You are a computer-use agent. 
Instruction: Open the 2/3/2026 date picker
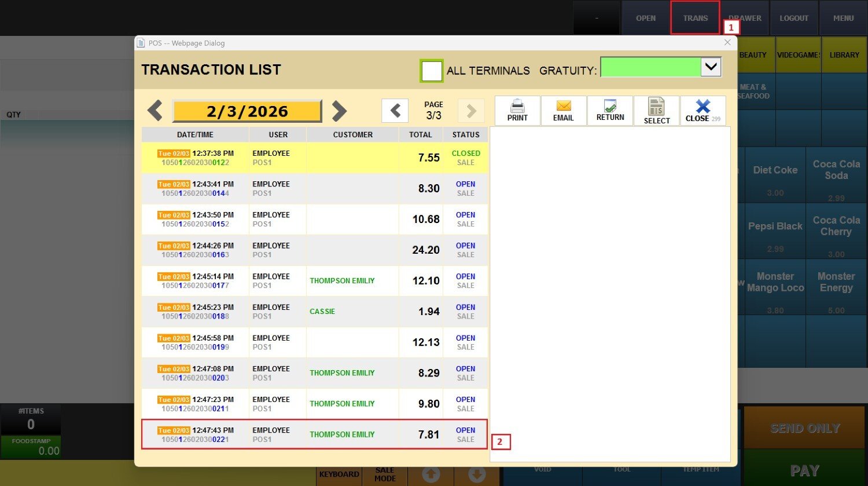(247, 111)
